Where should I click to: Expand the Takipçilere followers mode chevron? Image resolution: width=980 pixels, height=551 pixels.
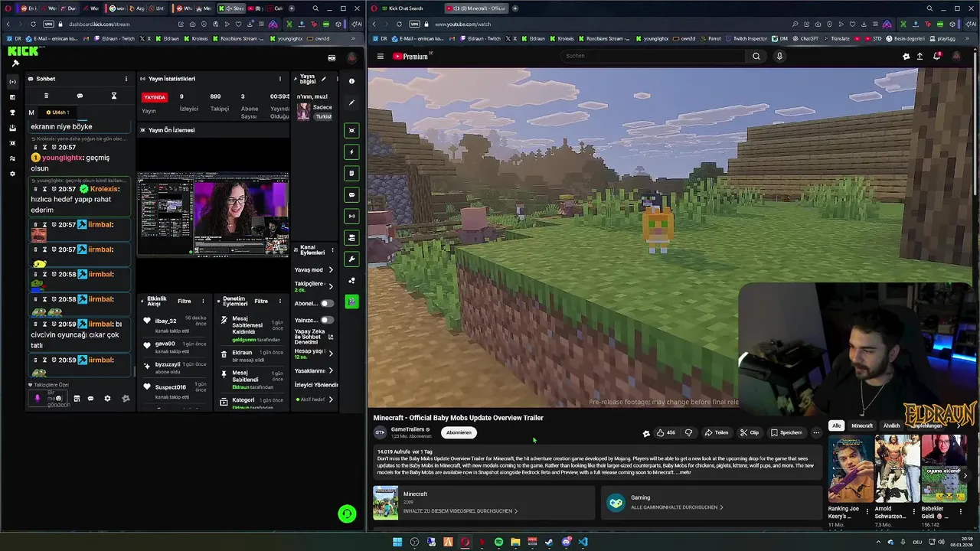tap(331, 286)
